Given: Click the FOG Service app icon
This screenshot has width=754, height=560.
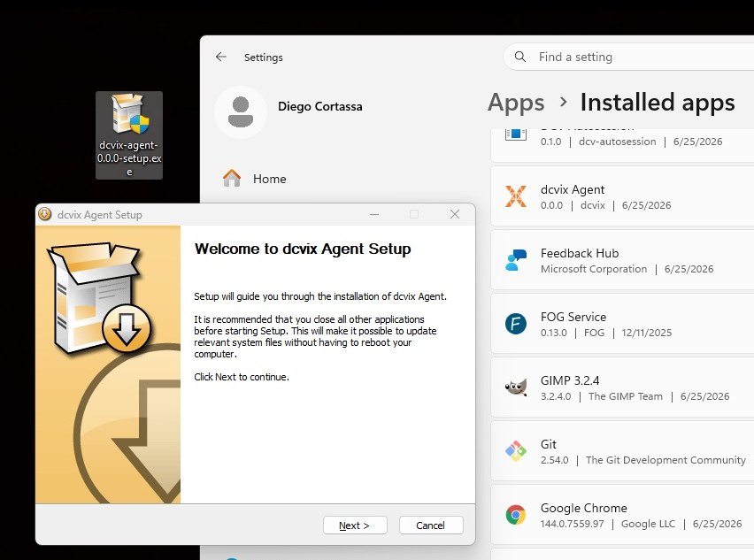Looking at the screenshot, I should click(515, 324).
